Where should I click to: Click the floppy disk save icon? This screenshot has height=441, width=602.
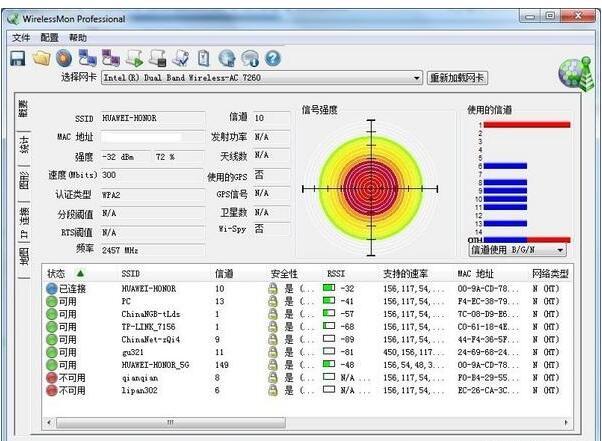(x=17, y=59)
